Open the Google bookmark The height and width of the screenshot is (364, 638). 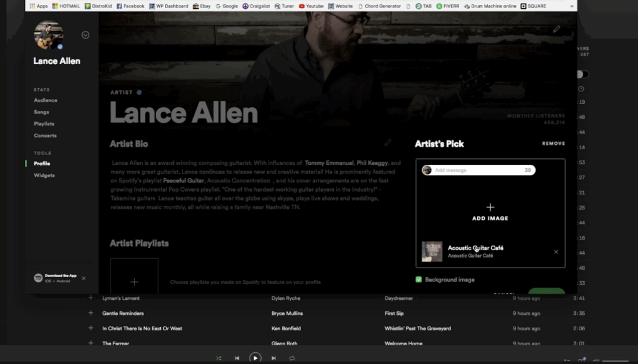coord(227,6)
